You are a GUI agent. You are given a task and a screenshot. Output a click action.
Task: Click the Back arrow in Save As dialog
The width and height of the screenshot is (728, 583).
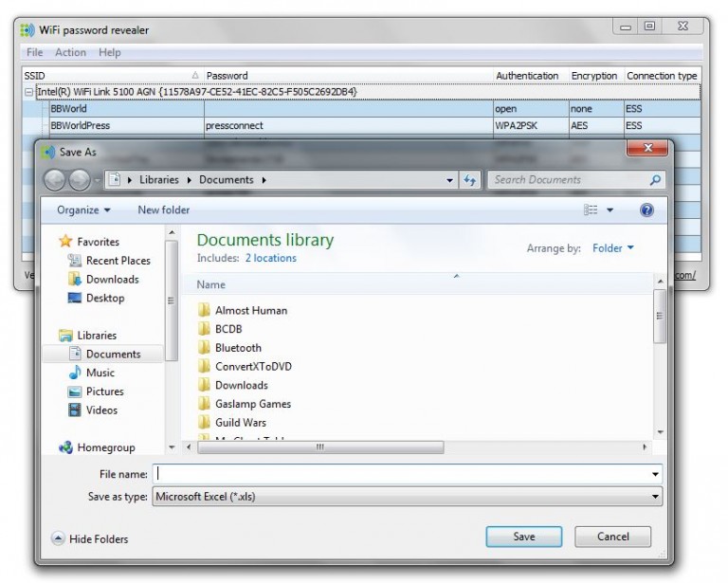pos(55,179)
